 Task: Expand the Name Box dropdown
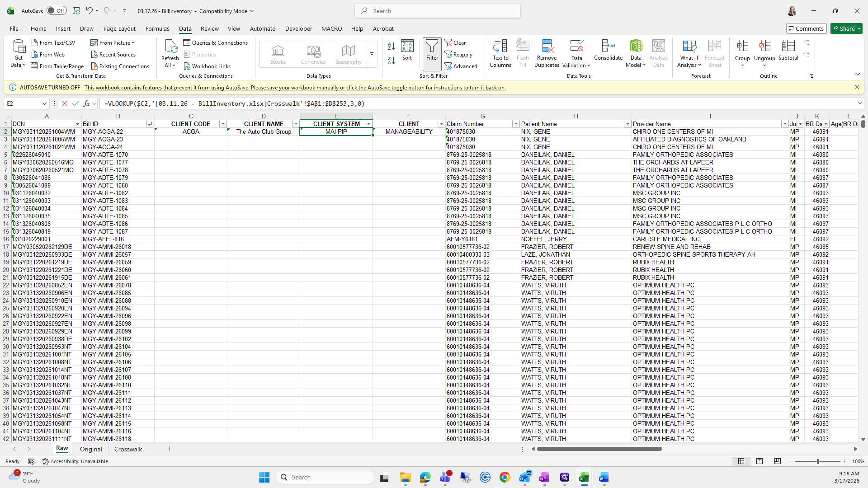[44, 103]
